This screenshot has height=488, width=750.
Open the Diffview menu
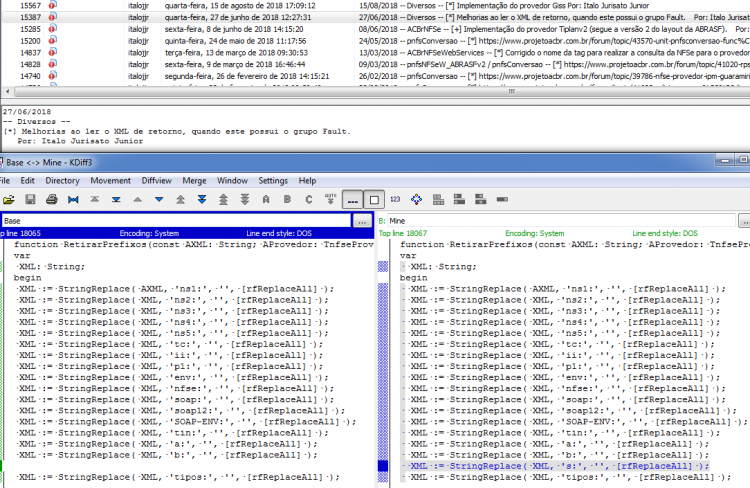point(156,180)
